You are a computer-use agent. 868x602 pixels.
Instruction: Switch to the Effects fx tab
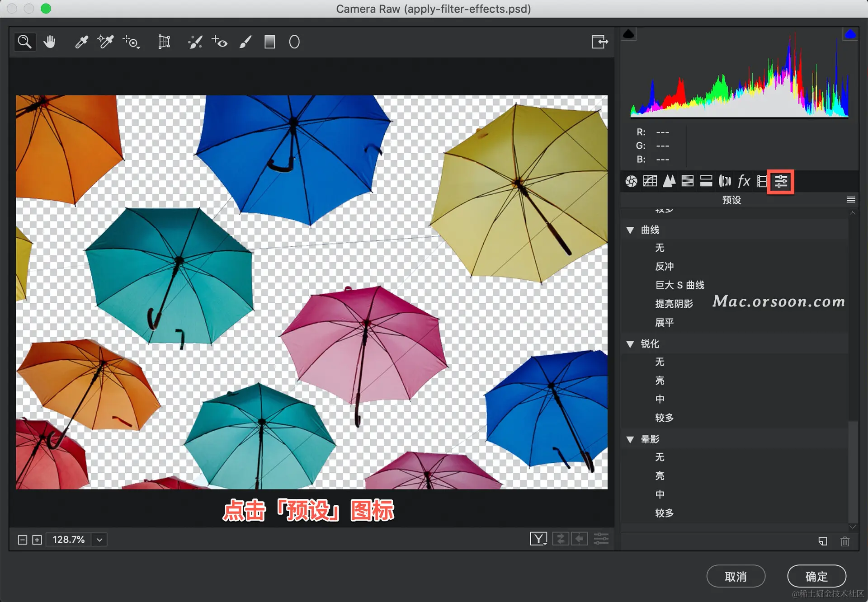(744, 181)
